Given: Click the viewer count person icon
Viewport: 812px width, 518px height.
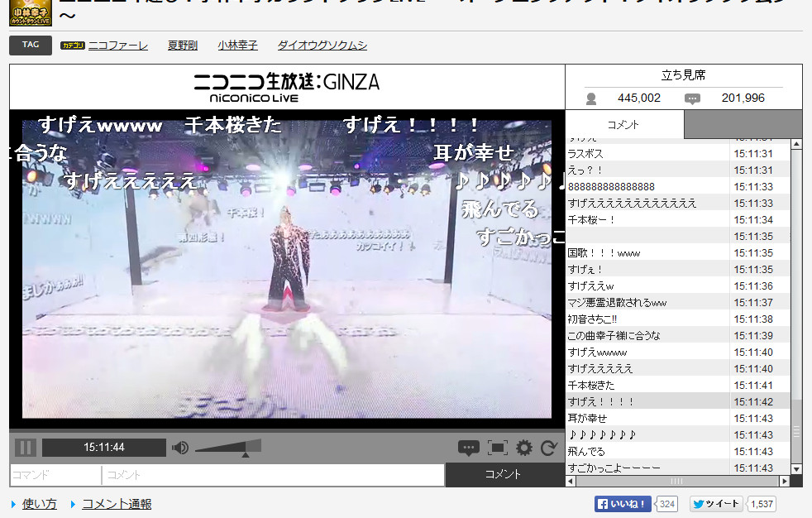Looking at the screenshot, I should pyautogui.click(x=591, y=98).
